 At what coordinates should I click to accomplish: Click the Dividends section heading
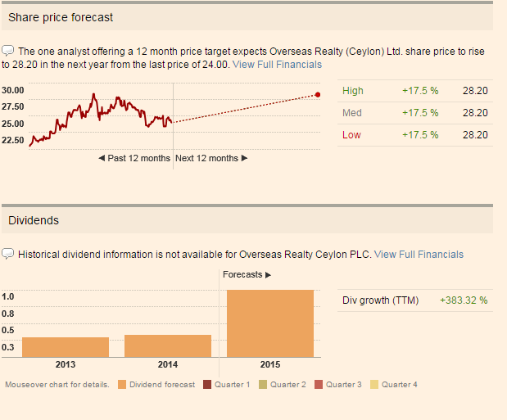34,220
